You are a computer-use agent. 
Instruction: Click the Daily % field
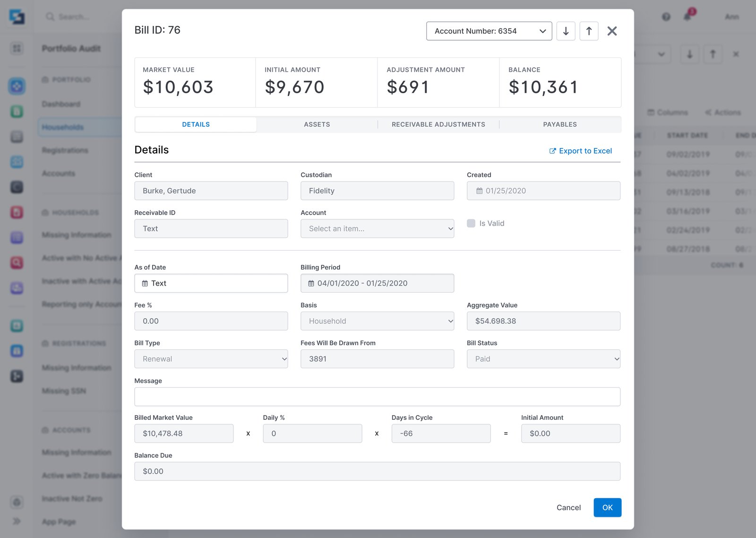click(x=312, y=434)
